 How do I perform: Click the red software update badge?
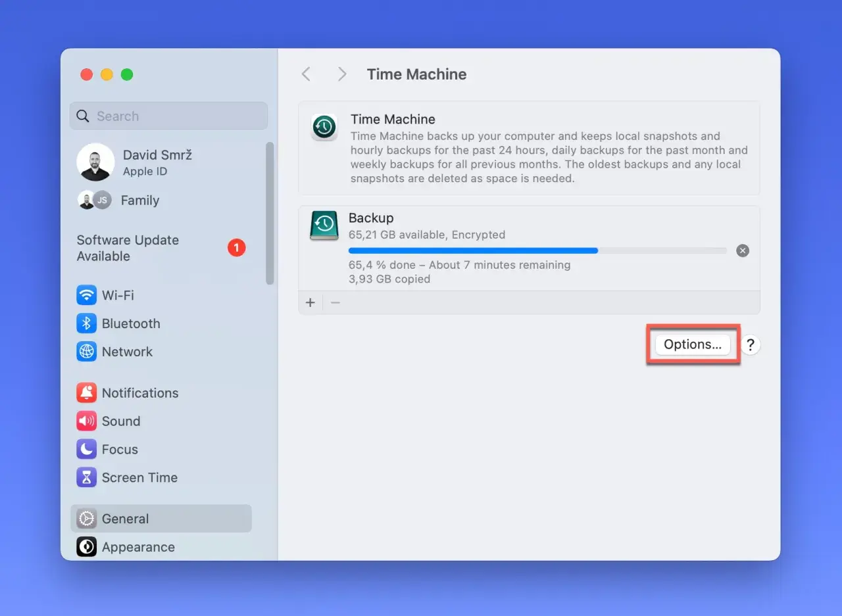tap(236, 248)
